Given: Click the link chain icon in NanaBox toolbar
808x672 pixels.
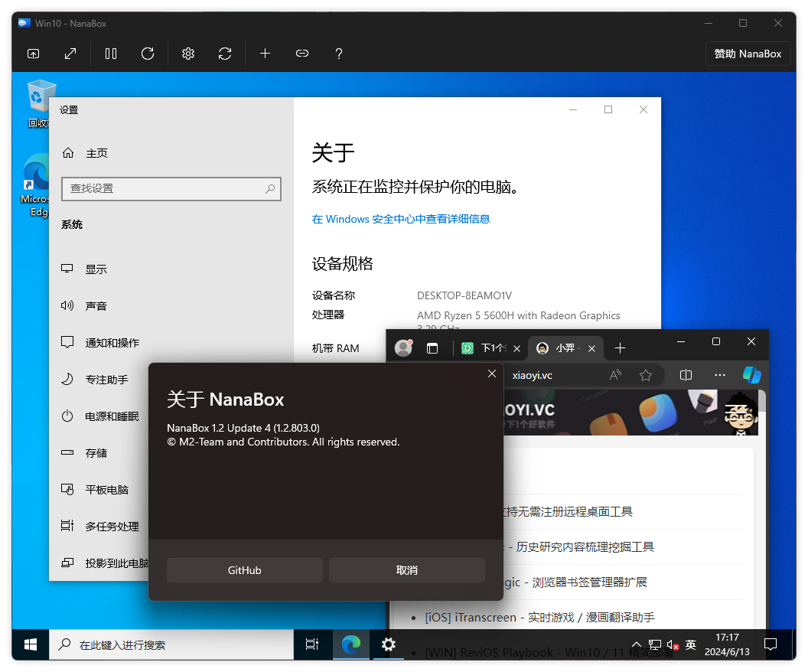Looking at the screenshot, I should (302, 54).
